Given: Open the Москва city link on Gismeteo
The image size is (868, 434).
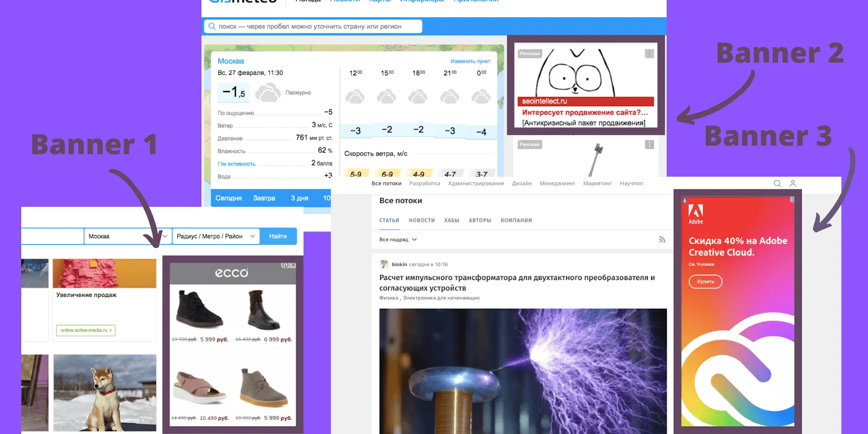Looking at the screenshot, I should [x=231, y=61].
